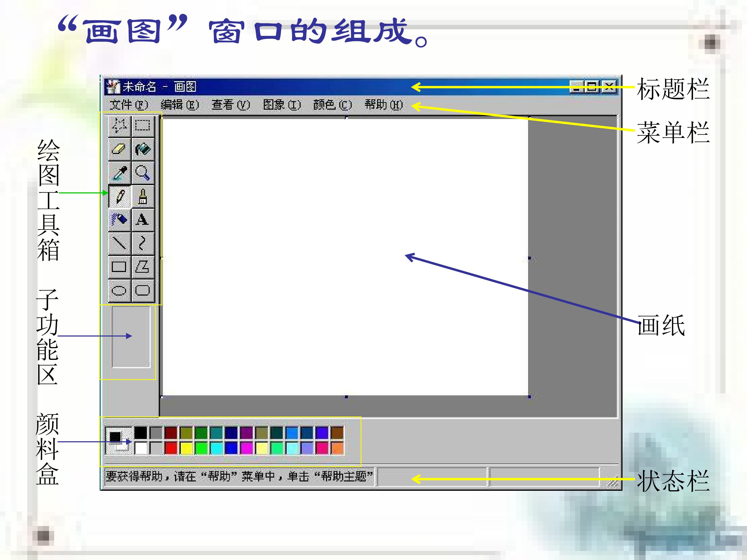The image size is (747, 560).
Task: Pick the cyan palette color
Action: (217, 448)
